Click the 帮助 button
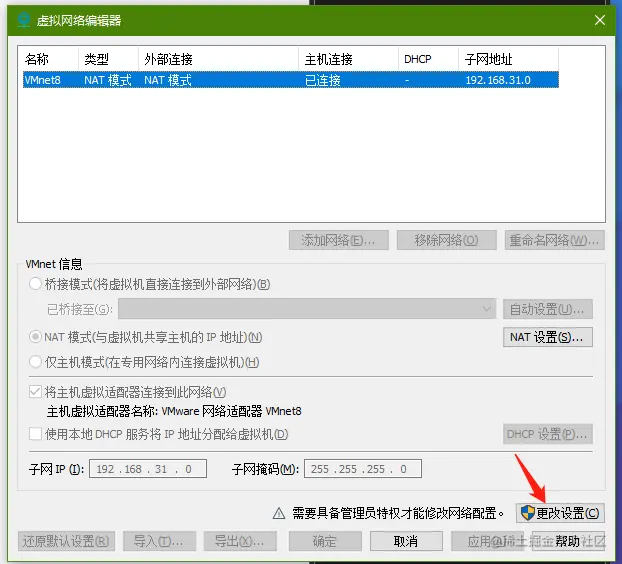 pos(568,541)
